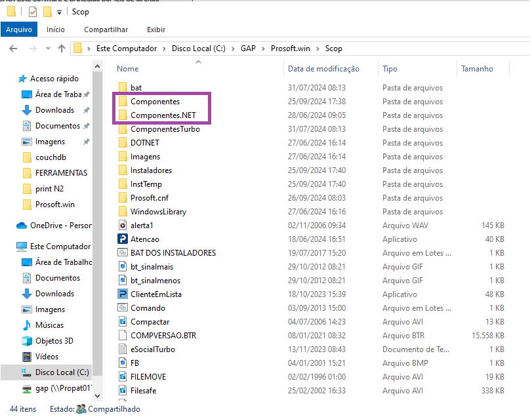Select the Componentes.NET folder icon
This screenshot has width=532, height=417.
click(123, 115)
